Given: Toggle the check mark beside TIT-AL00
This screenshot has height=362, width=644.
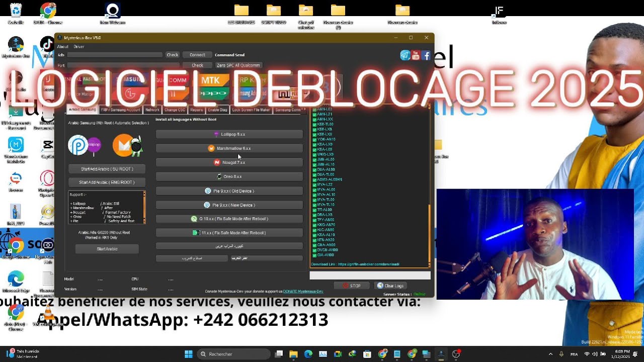Looking at the screenshot, I should tap(314, 210).
